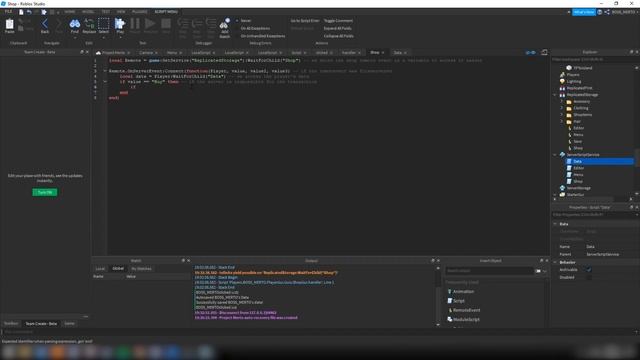Insert a Script object

(x=458, y=301)
